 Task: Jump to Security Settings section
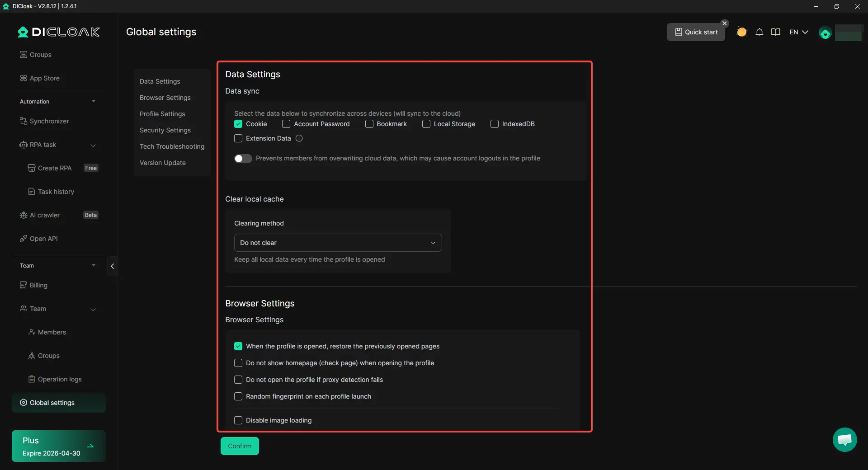165,130
